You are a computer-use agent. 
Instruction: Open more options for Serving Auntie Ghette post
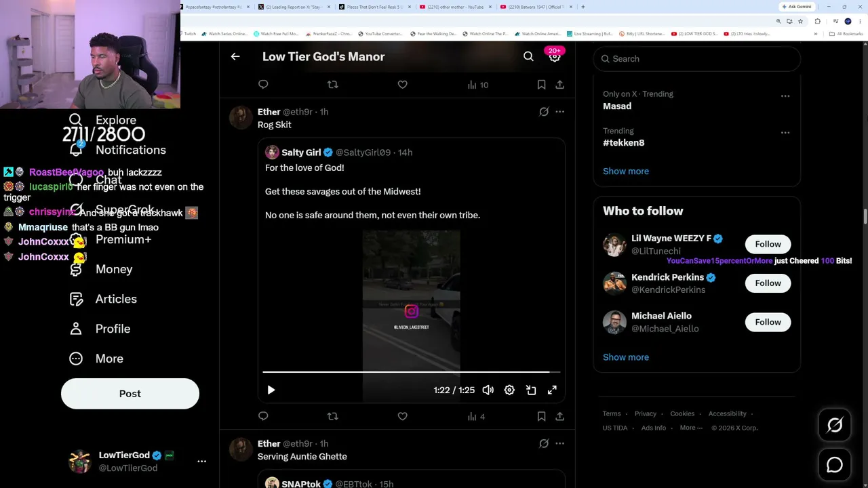click(559, 444)
